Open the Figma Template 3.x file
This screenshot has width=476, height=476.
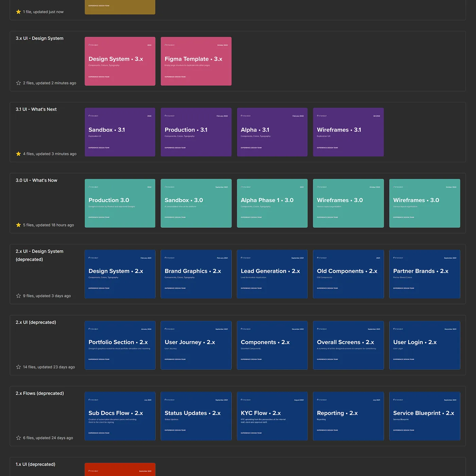point(196,61)
